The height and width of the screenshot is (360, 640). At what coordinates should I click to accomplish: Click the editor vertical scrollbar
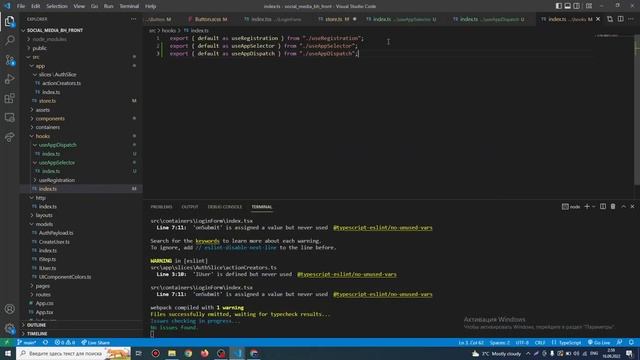637,110
